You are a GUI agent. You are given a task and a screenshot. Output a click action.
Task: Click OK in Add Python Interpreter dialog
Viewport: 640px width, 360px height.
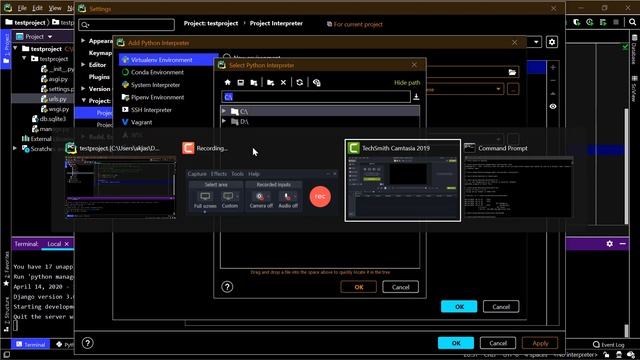point(459,307)
